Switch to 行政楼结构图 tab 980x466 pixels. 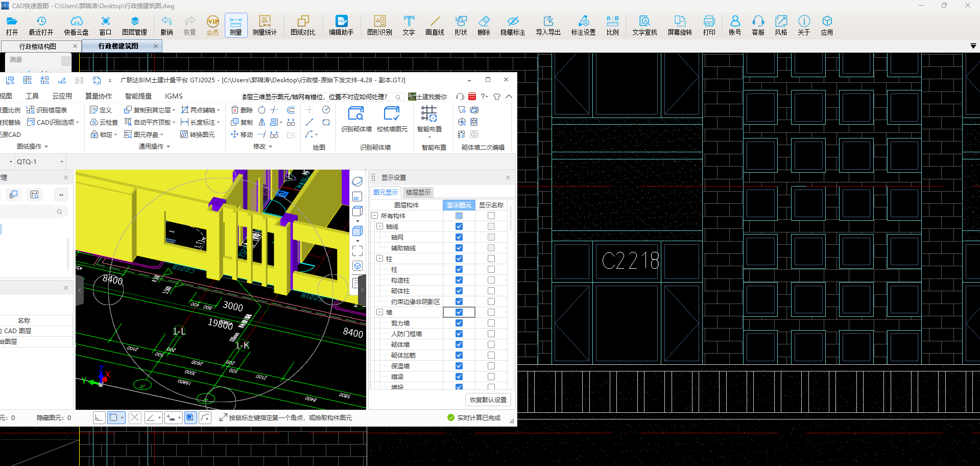(37, 46)
